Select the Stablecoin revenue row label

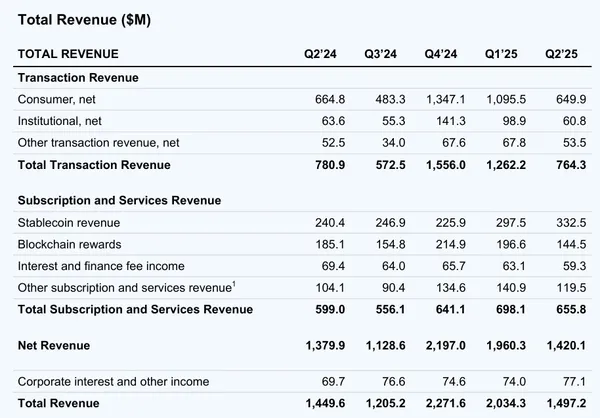(x=66, y=222)
